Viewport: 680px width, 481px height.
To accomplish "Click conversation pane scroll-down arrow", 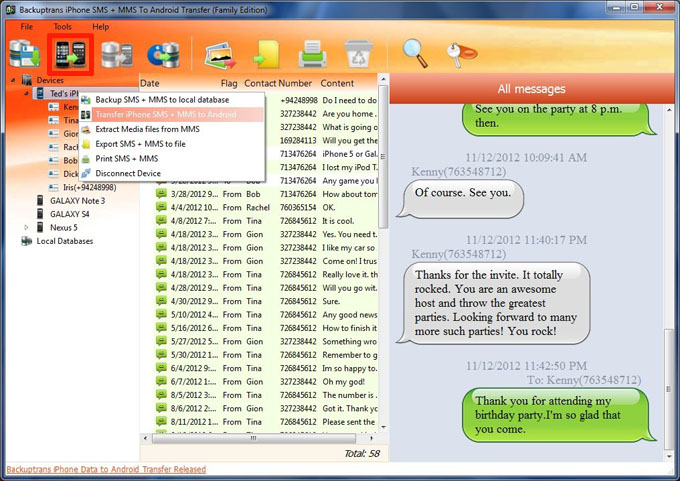I will click(x=669, y=456).
